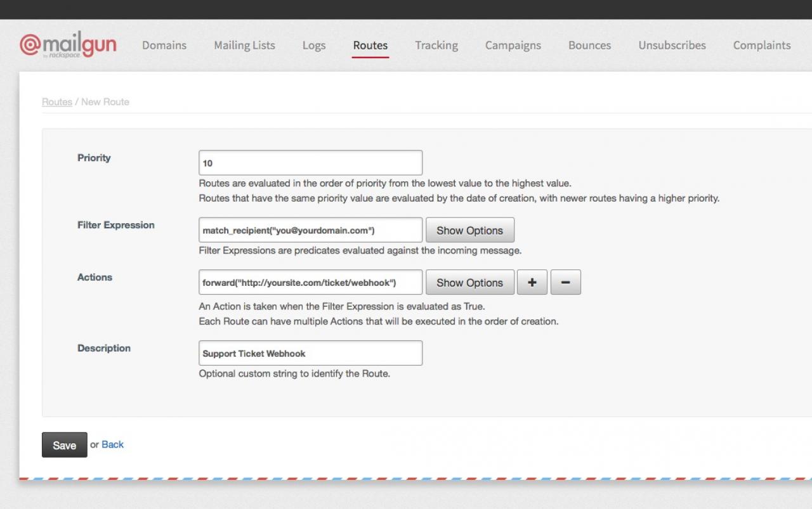
Task: Select the Routes tab
Action: [370, 46]
